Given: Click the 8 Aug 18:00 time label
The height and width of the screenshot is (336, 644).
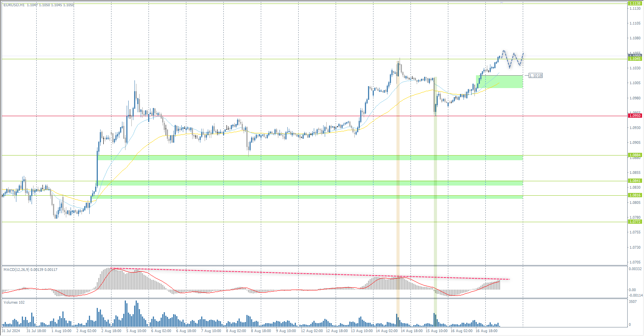Looking at the screenshot, I should click(x=261, y=331).
